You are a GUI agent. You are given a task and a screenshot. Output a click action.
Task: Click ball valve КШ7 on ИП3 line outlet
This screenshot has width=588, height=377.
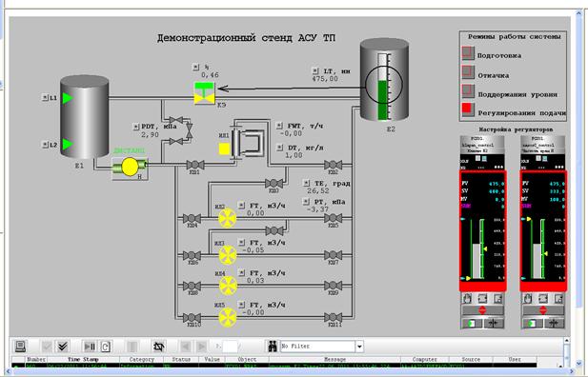pyautogui.click(x=333, y=255)
